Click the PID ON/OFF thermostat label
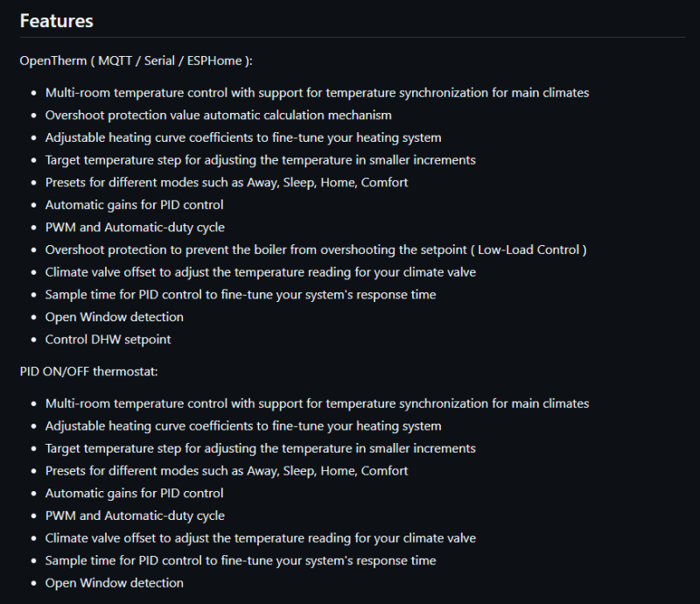 tap(89, 372)
